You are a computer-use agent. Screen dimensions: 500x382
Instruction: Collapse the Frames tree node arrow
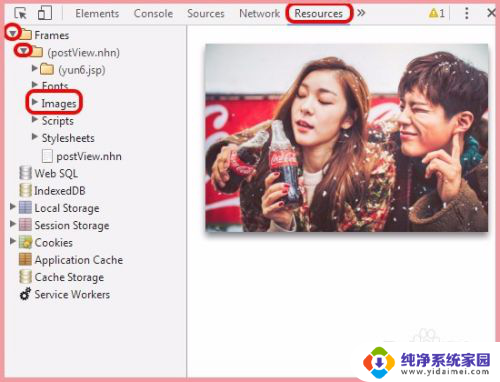tap(12, 33)
